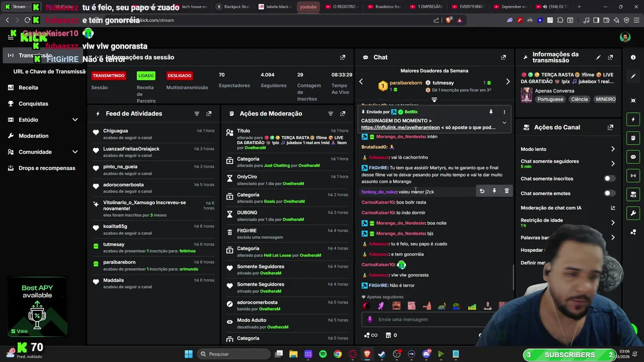Click the Brave Shields icon in address bar
The width and height of the screenshot is (644, 362).
click(x=449, y=20)
